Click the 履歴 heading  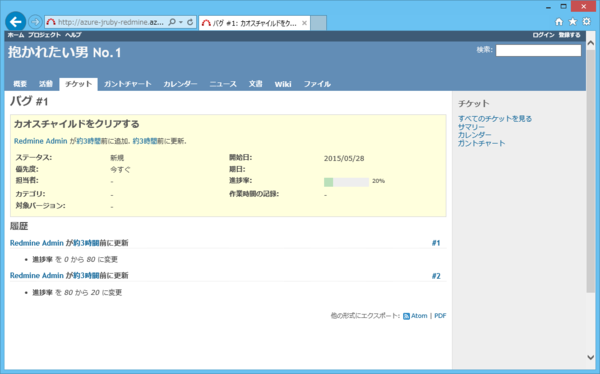(19, 226)
